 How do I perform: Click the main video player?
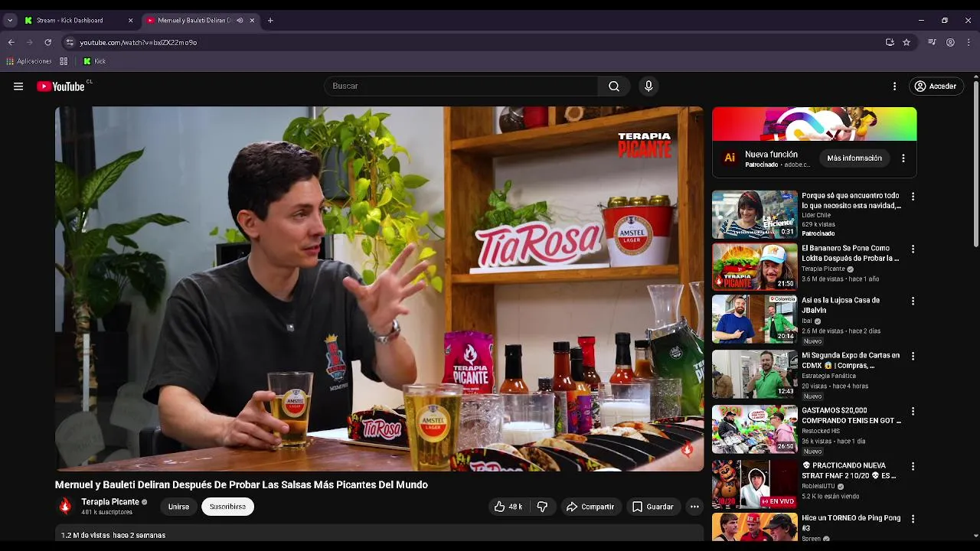[x=379, y=289]
